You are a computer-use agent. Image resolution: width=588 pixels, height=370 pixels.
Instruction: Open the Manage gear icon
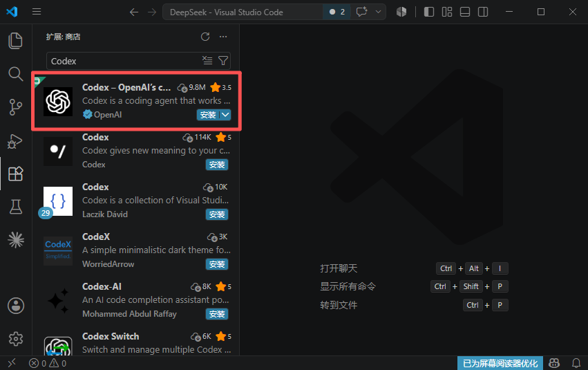click(16, 339)
